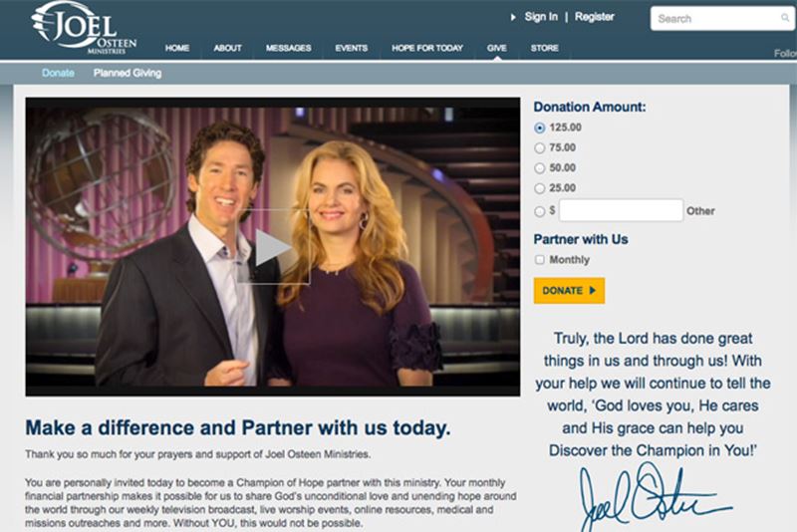Play the video with the play button
This screenshot has height=532, width=797.
[x=273, y=247]
